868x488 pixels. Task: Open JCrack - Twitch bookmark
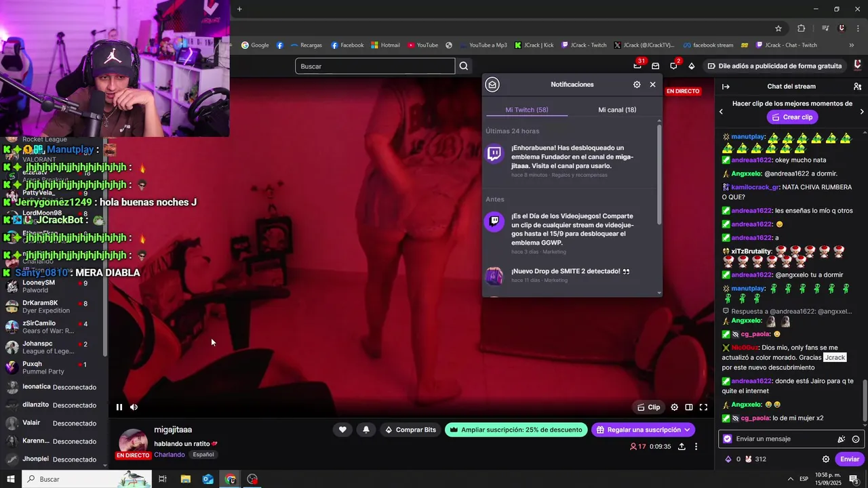(584, 45)
